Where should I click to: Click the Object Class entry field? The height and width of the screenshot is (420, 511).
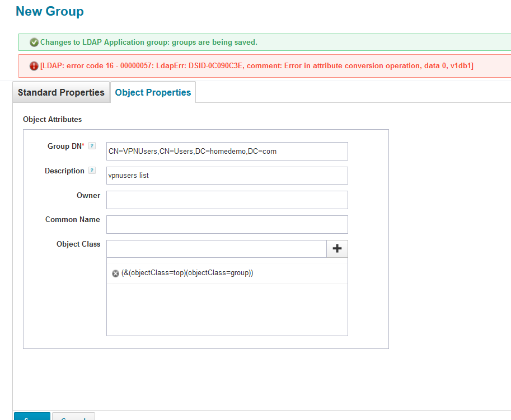coord(216,249)
